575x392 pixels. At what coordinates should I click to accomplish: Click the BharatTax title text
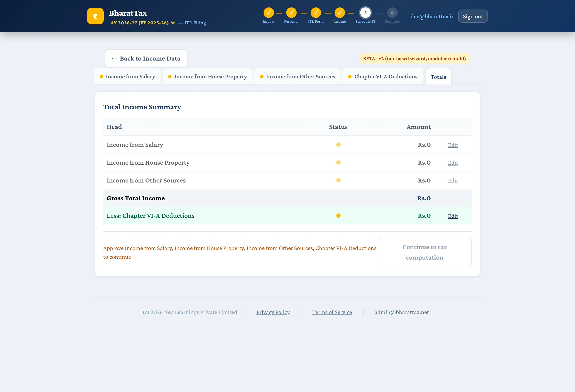point(128,13)
